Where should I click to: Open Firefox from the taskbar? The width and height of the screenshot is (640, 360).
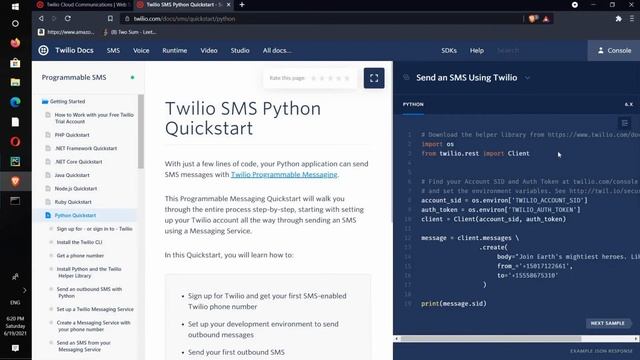(15, 43)
